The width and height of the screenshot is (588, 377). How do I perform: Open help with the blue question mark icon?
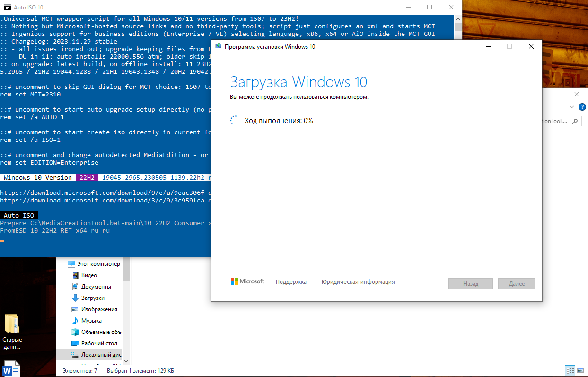[x=582, y=107]
